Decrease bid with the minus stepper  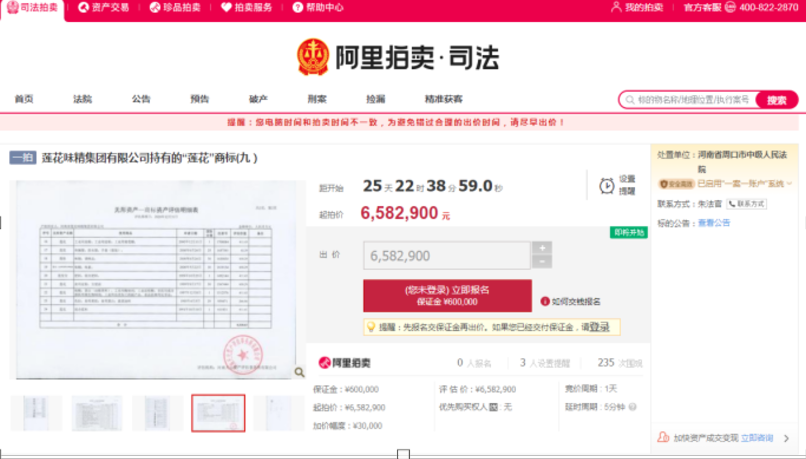click(541, 262)
